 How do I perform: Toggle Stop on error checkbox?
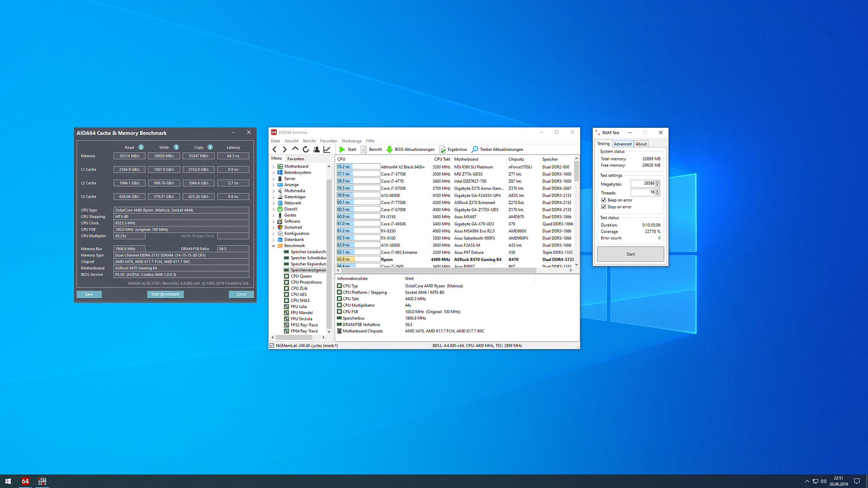(x=604, y=207)
